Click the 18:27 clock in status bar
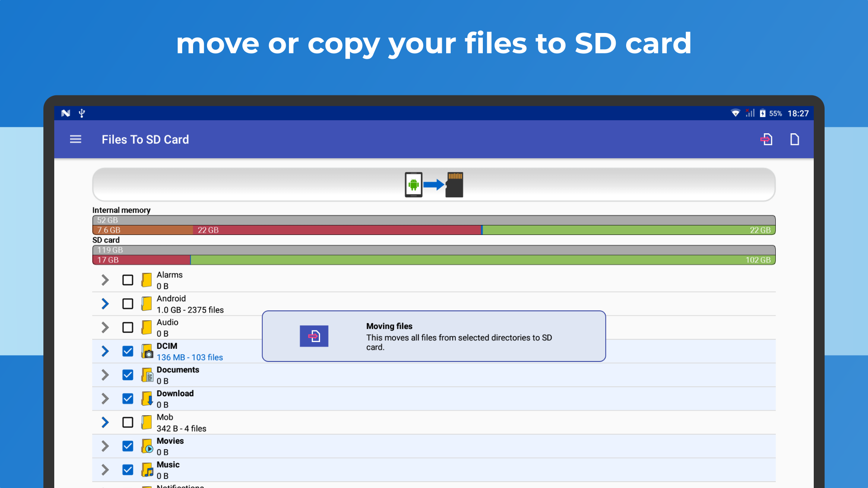Image resolution: width=868 pixels, height=488 pixels. pos(798,113)
